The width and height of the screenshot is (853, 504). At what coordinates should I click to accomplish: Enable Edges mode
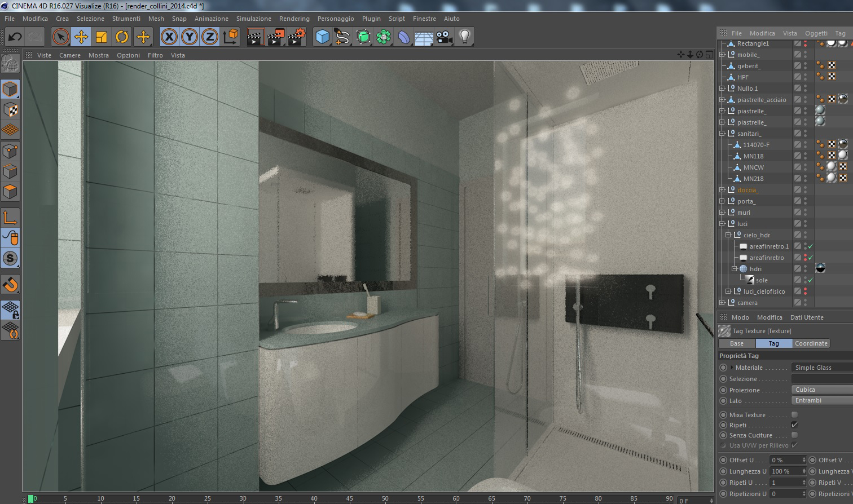[x=10, y=171]
